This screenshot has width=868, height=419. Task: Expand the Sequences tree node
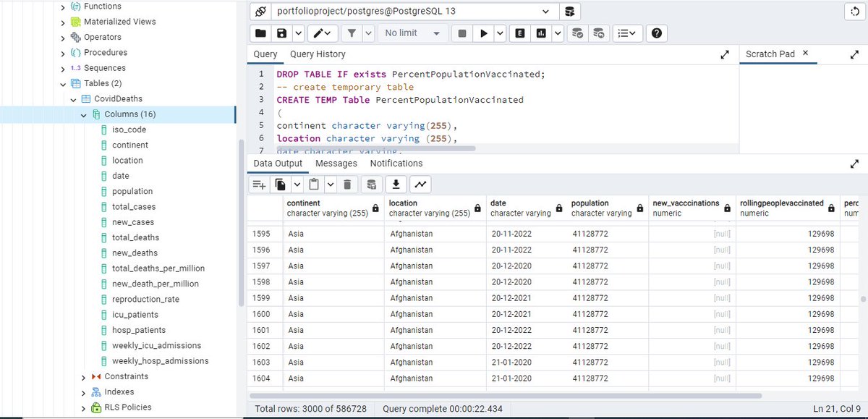(x=63, y=68)
